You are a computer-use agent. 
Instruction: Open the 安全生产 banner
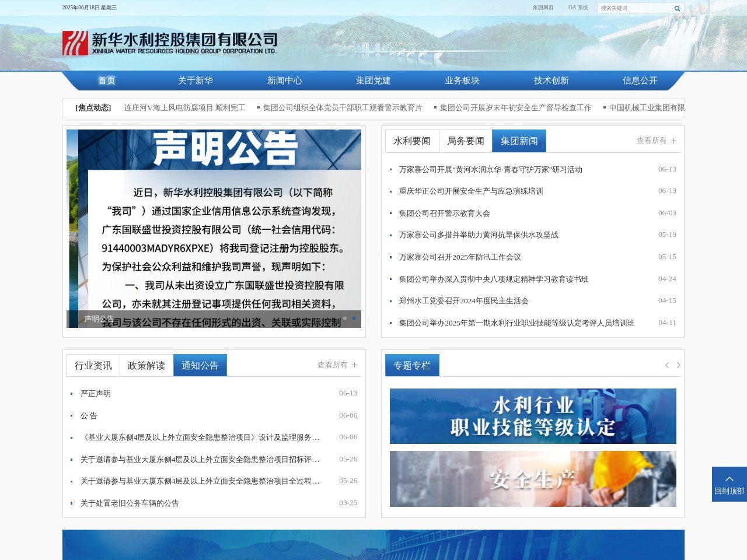point(533,479)
